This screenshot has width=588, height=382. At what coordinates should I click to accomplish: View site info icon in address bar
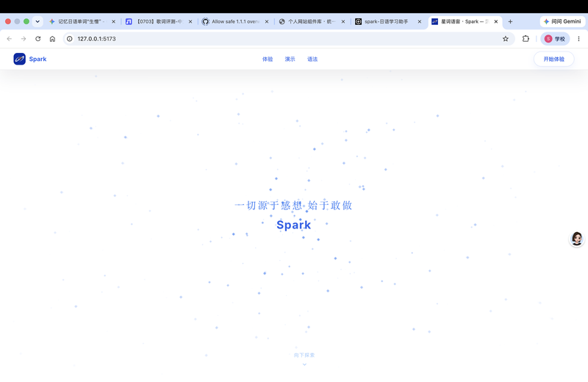click(70, 39)
